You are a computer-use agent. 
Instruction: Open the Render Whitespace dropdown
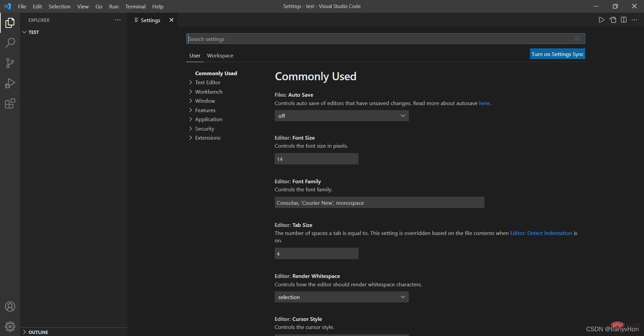(x=341, y=297)
